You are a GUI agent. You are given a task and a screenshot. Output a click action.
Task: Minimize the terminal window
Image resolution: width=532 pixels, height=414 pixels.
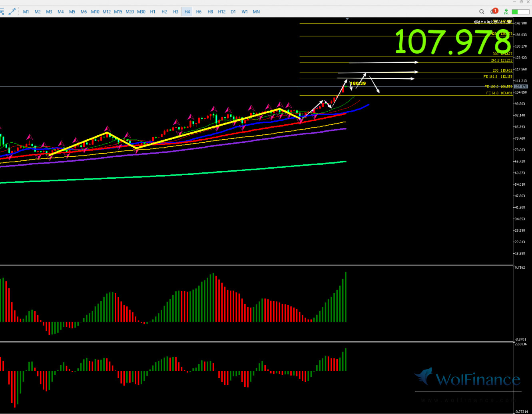pos(515,2)
